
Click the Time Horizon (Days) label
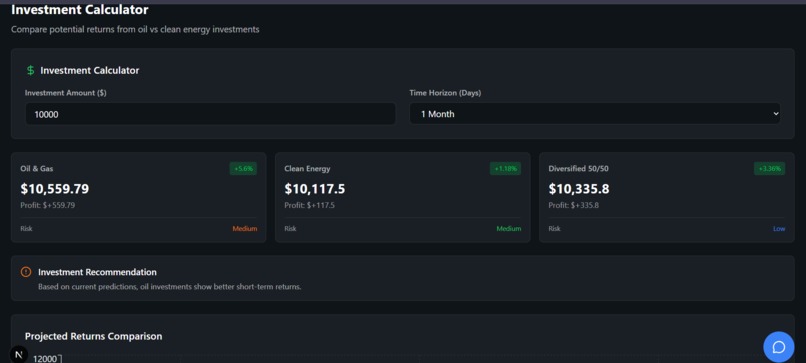(x=445, y=93)
